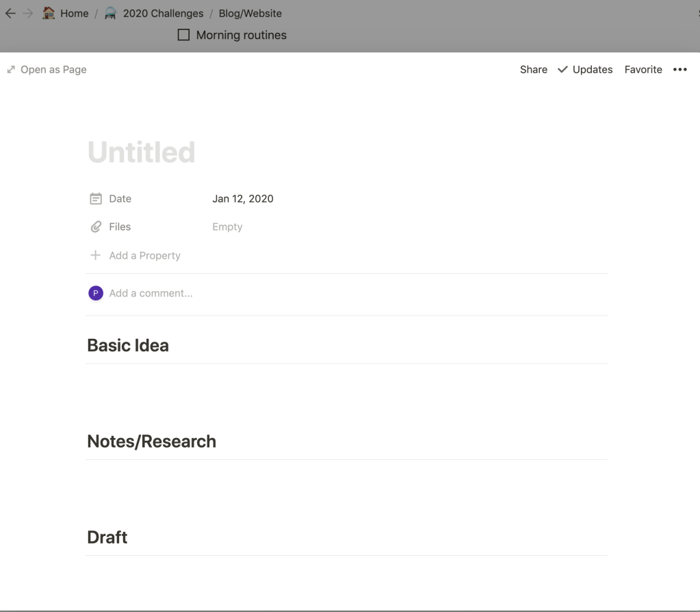Select the Basic Idea heading
The height and width of the screenshot is (612, 700).
pyautogui.click(x=128, y=346)
